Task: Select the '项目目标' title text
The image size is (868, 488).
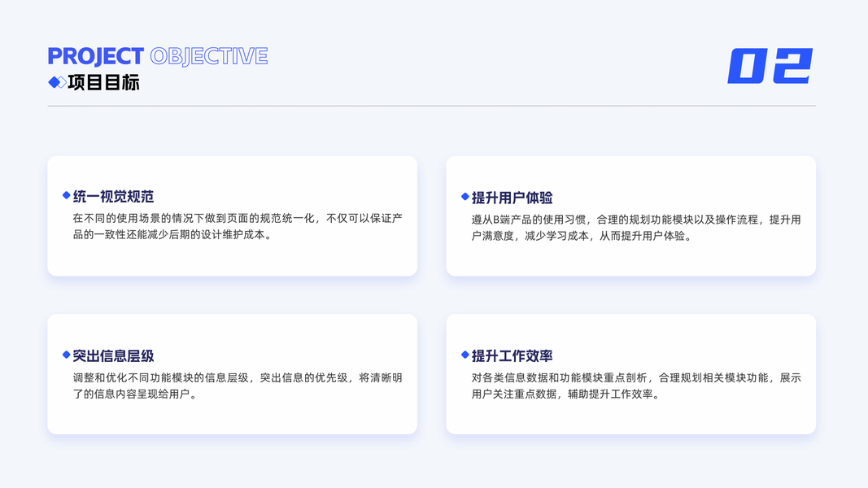Action: click(x=103, y=82)
